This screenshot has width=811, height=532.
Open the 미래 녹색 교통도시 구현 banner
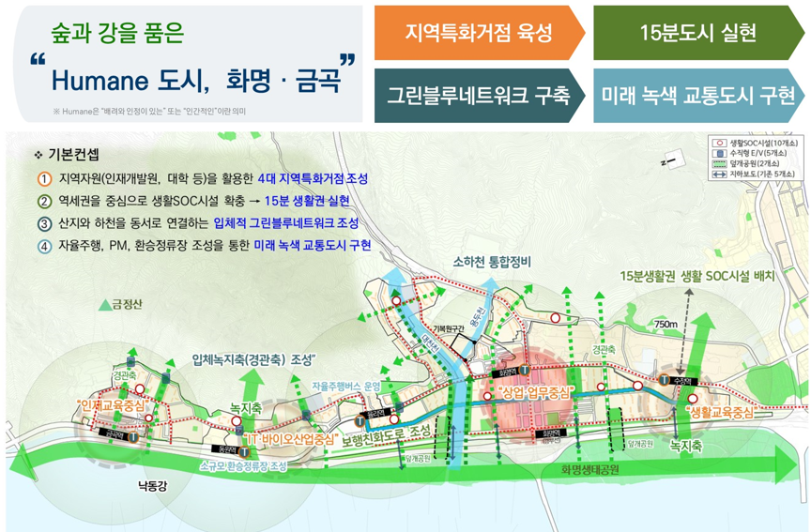(696, 95)
